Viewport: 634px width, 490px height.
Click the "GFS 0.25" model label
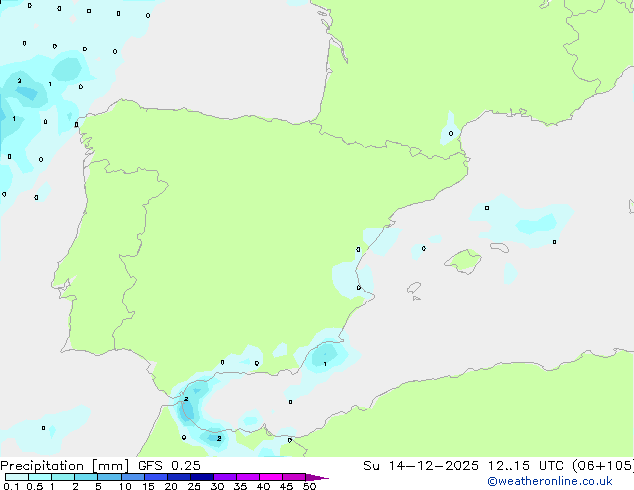click(169, 466)
